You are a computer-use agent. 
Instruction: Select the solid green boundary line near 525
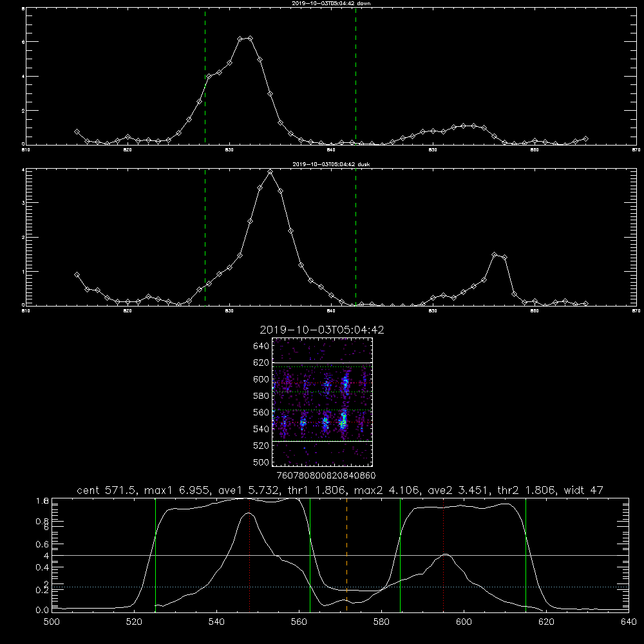pyautogui.click(x=155, y=554)
